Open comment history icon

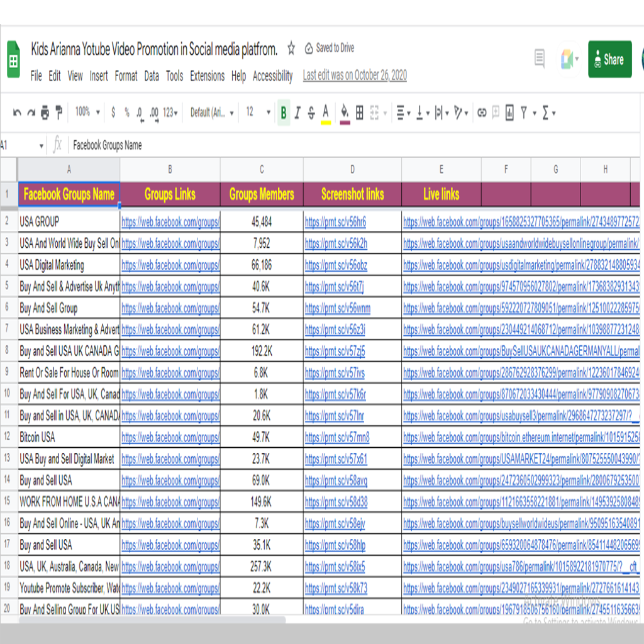coord(539,58)
